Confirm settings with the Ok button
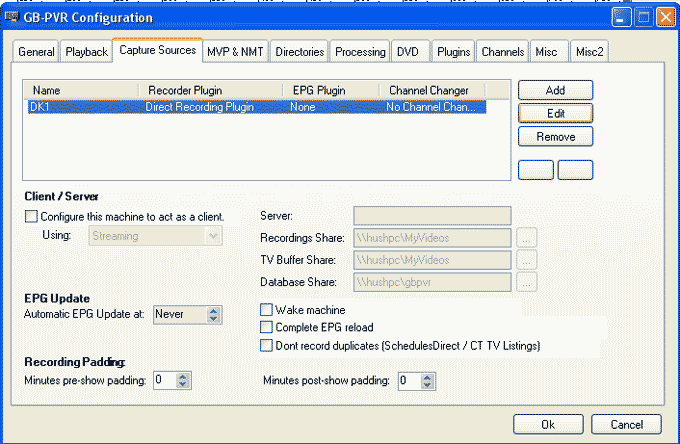 548,424
